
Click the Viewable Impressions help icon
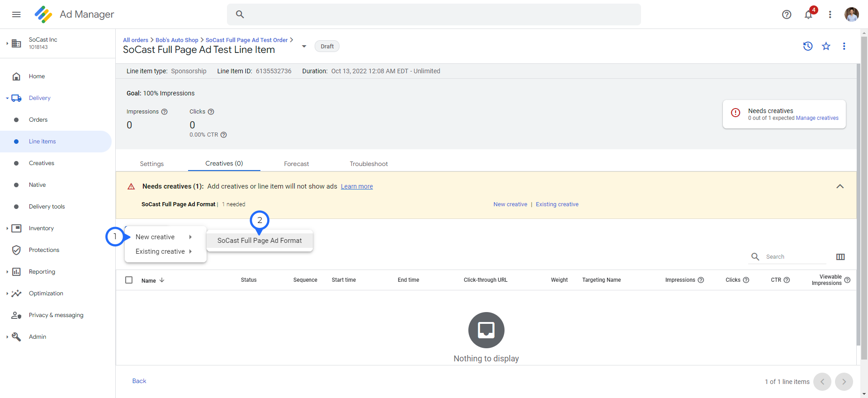coord(847,280)
